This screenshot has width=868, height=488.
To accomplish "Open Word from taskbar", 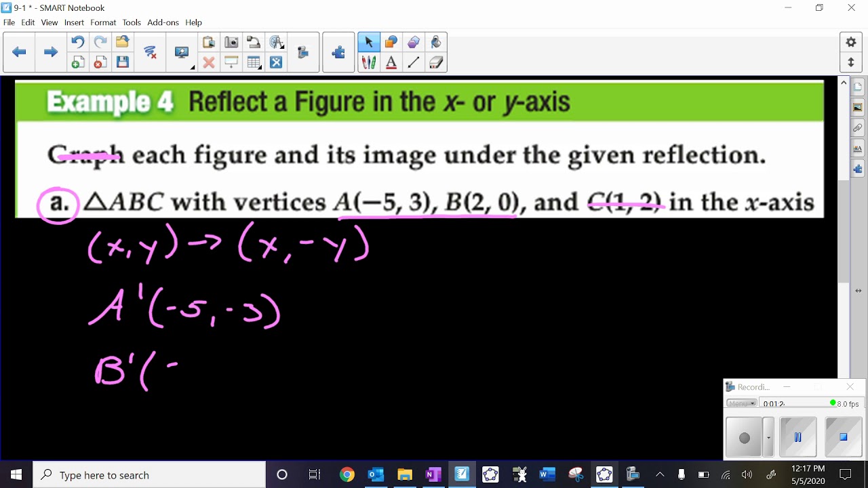I will click(547, 474).
